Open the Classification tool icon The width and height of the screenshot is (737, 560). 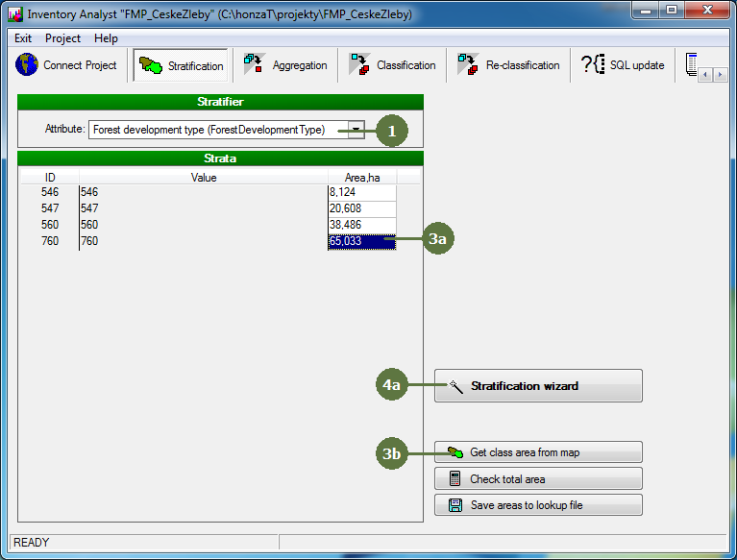tap(358, 65)
